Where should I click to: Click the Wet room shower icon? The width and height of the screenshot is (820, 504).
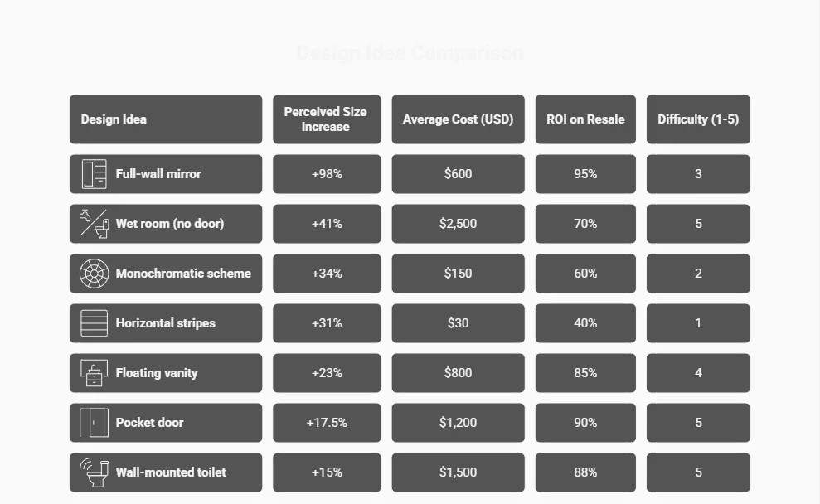[x=94, y=224]
